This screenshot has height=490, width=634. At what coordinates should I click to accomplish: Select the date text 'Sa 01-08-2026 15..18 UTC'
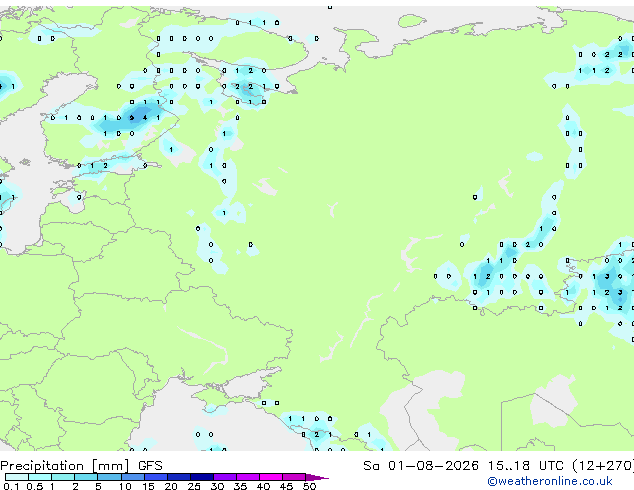click(x=463, y=466)
